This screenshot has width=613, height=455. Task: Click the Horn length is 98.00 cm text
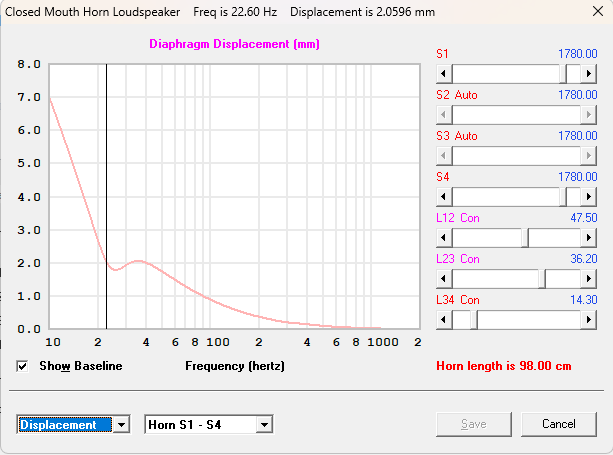(x=504, y=366)
